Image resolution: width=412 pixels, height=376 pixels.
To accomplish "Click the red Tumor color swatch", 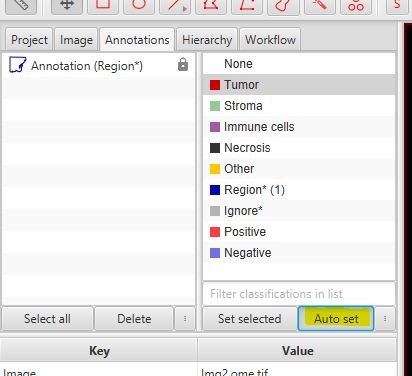I will (215, 85).
